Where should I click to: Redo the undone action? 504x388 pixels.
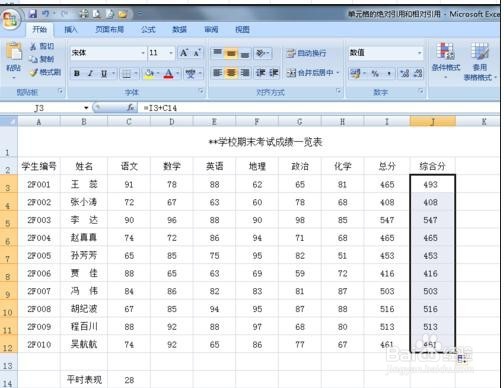[x=64, y=14]
